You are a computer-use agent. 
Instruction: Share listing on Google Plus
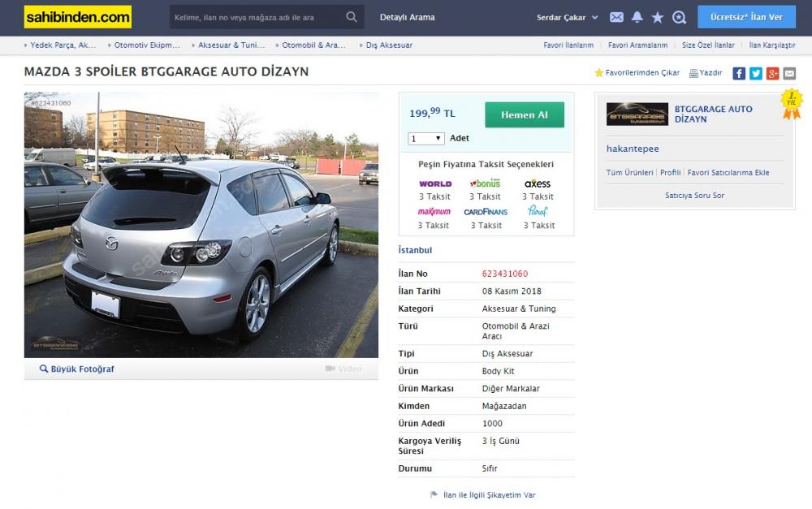click(x=773, y=74)
